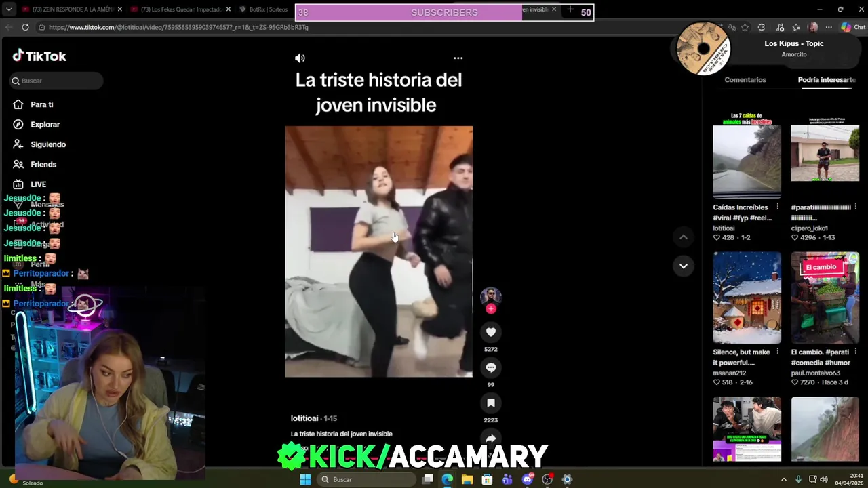Image resolution: width=868 pixels, height=488 pixels.
Task: Focus TikTok Buscar search field
Action: point(57,81)
